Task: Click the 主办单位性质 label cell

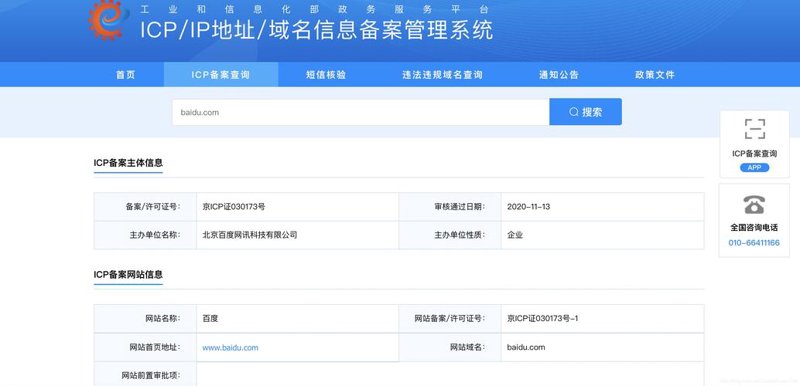Action: click(449, 235)
